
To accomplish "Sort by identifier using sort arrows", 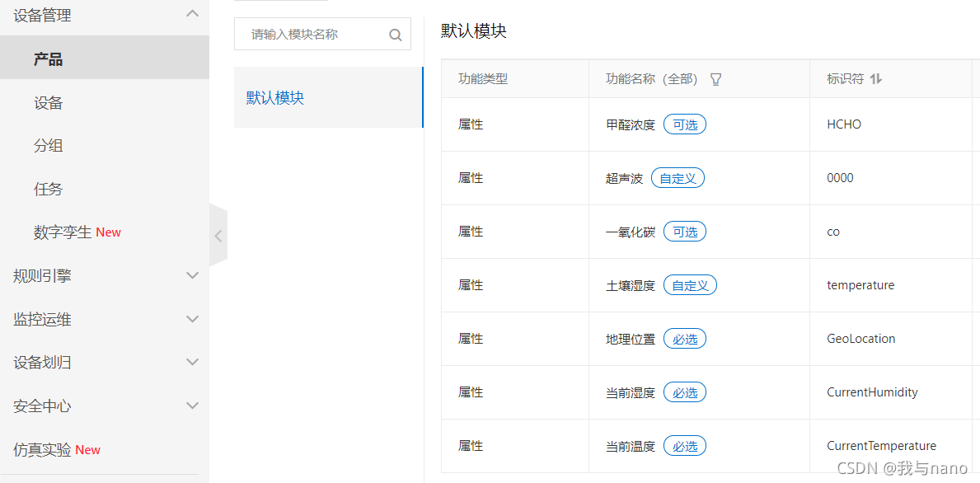I will pyautogui.click(x=876, y=79).
